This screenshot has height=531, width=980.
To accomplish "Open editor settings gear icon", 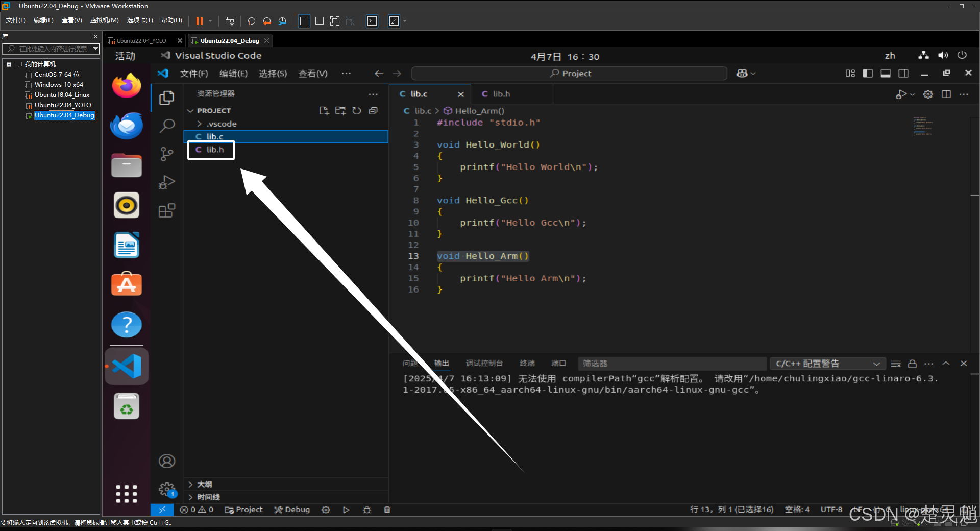I will (928, 94).
